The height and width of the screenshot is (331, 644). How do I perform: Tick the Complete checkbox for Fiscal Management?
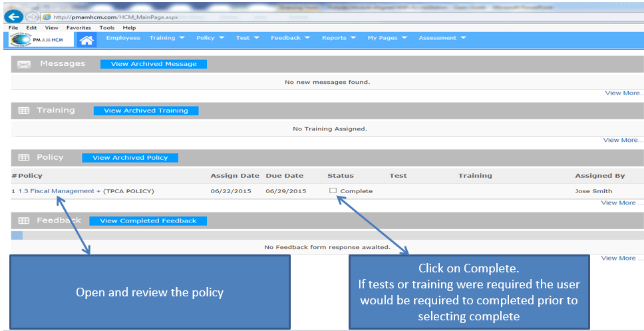[x=333, y=191]
